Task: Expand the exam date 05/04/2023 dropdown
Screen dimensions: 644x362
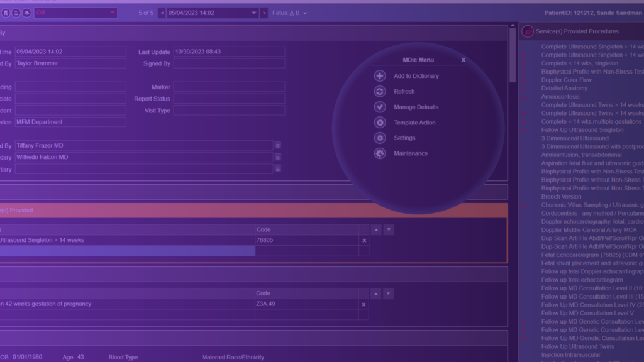Action: point(253,12)
